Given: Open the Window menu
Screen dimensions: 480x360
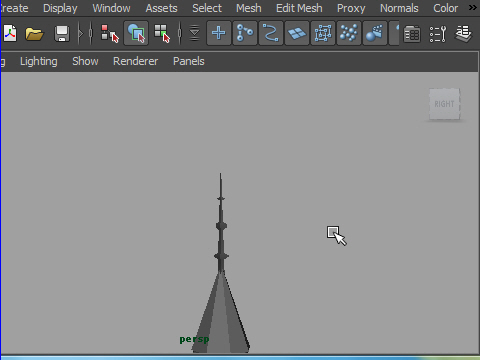Looking at the screenshot, I should (x=111, y=8).
